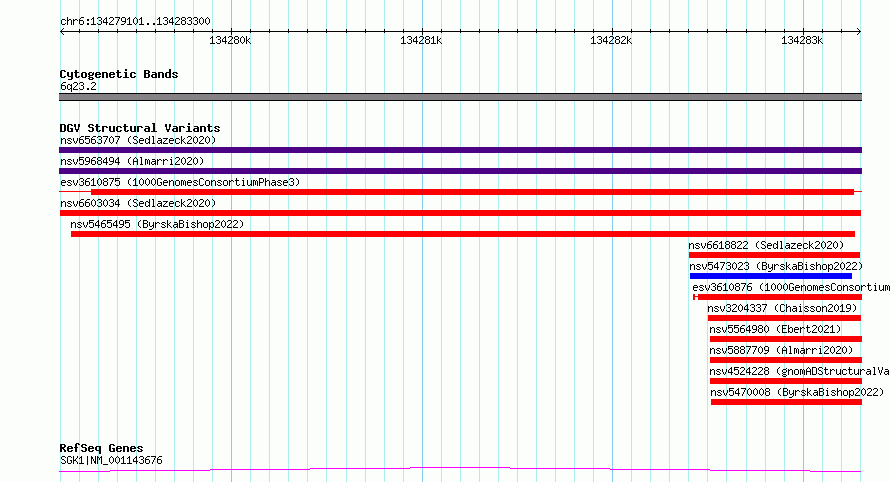
Task: Click the red bar under nsv3204337
Action: tap(784, 318)
